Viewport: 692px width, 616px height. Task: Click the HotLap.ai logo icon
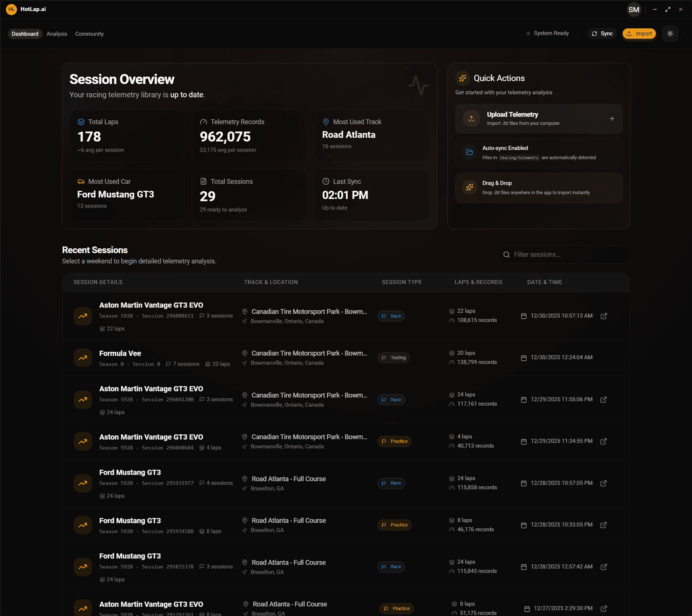[11, 9]
